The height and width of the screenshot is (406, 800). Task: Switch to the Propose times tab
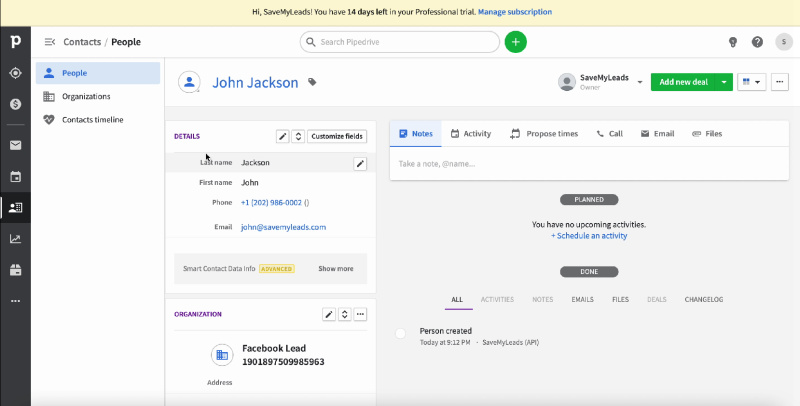pyautogui.click(x=544, y=134)
